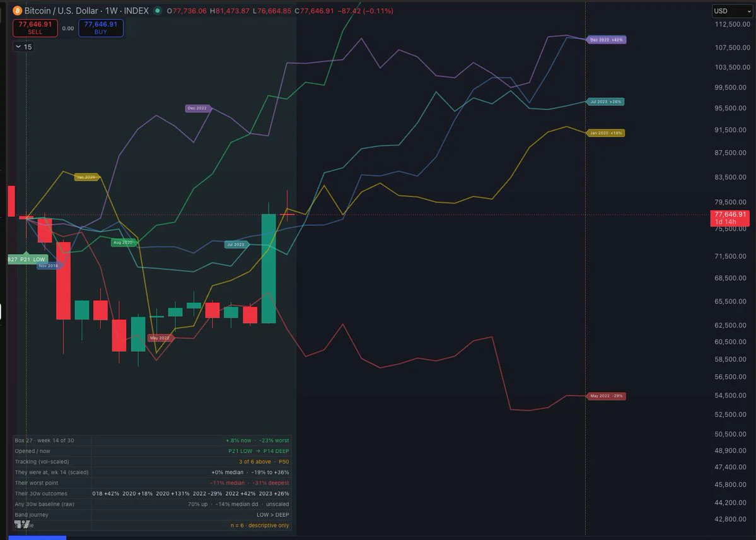Viewport: 756px width, 540px height.
Task: Click the '-11% median · -31% deepest' value
Action: tap(250, 483)
